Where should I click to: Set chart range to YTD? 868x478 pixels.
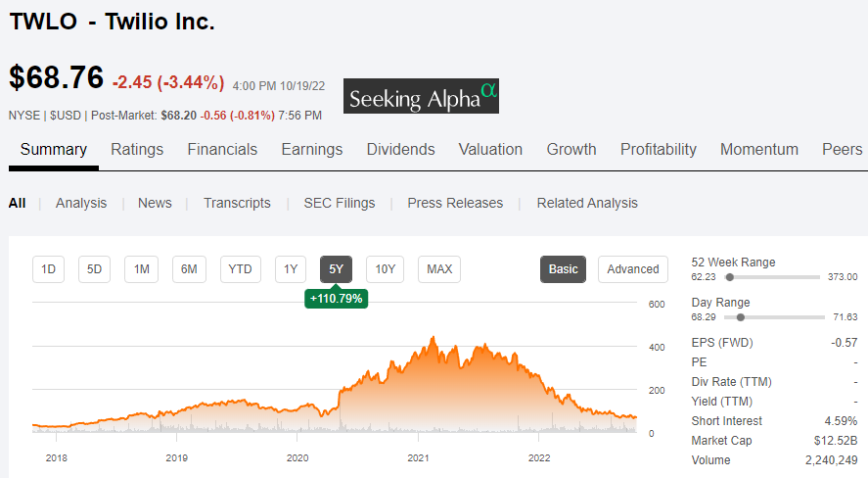click(x=240, y=269)
